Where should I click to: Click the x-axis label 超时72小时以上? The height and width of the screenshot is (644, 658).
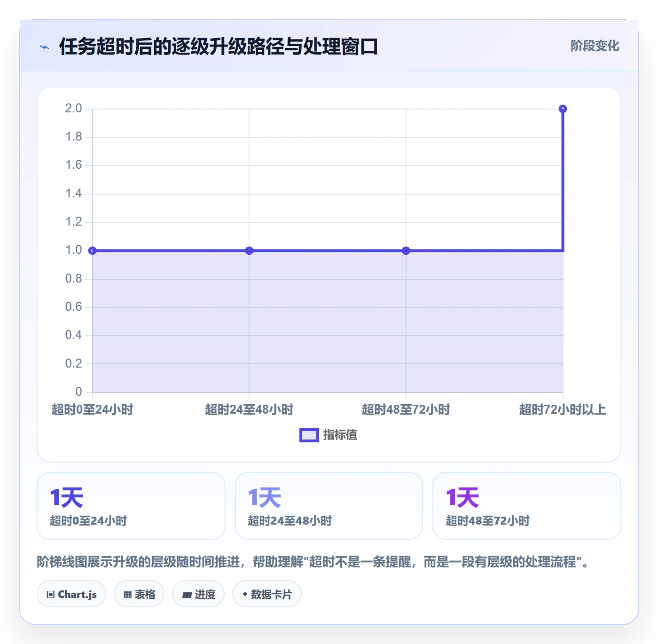(563, 409)
